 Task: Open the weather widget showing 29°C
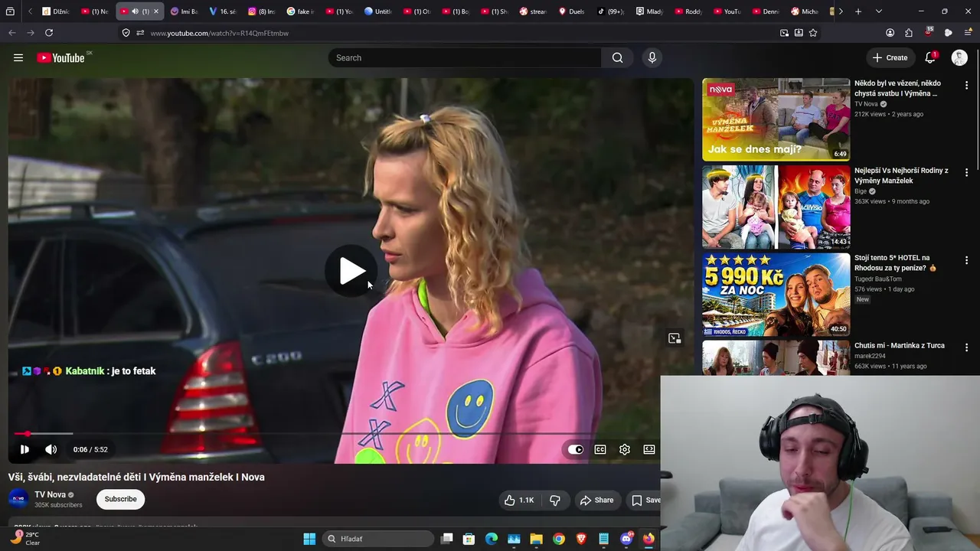(24, 539)
